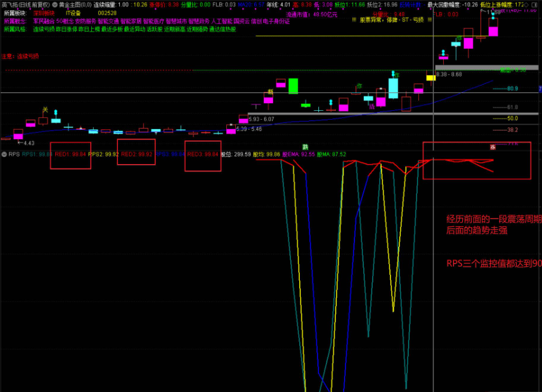Click the 4.43 low price marker
This screenshot has height=392, width=542.
29,143
